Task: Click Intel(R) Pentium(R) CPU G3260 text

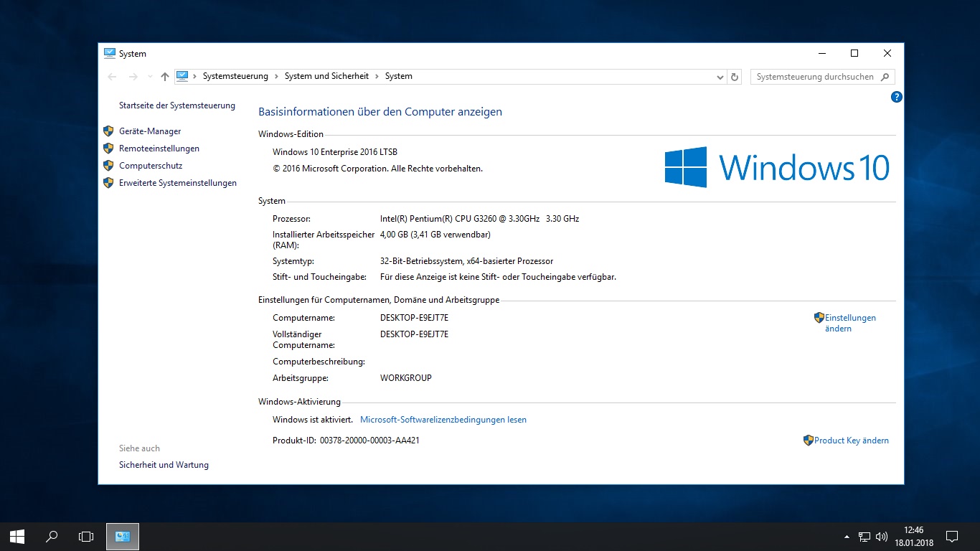Action: [479, 219]
